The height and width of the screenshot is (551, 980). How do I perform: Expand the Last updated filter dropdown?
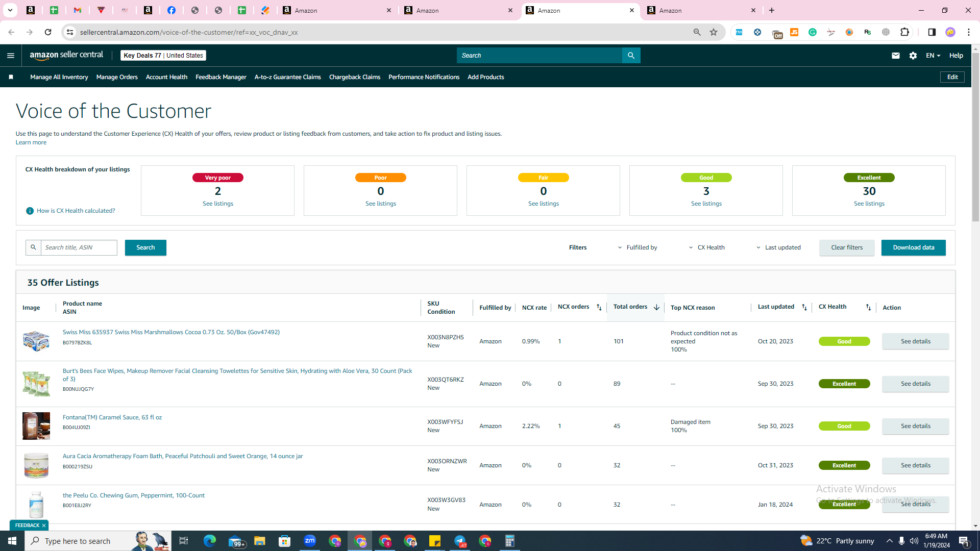click(x=778, y=247)
